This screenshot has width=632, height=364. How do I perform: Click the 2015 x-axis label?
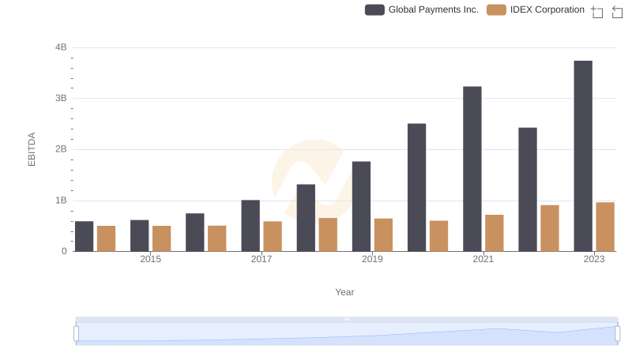coord(150,259)
